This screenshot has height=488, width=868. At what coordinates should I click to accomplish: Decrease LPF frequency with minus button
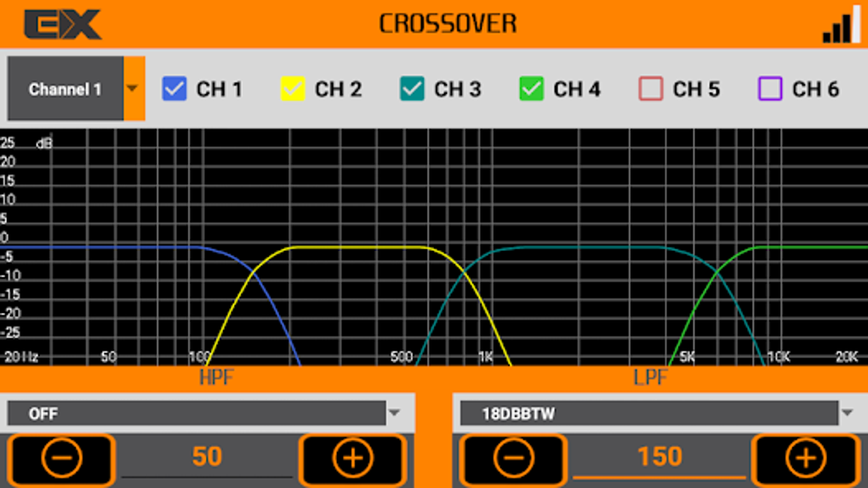[513, 459]
